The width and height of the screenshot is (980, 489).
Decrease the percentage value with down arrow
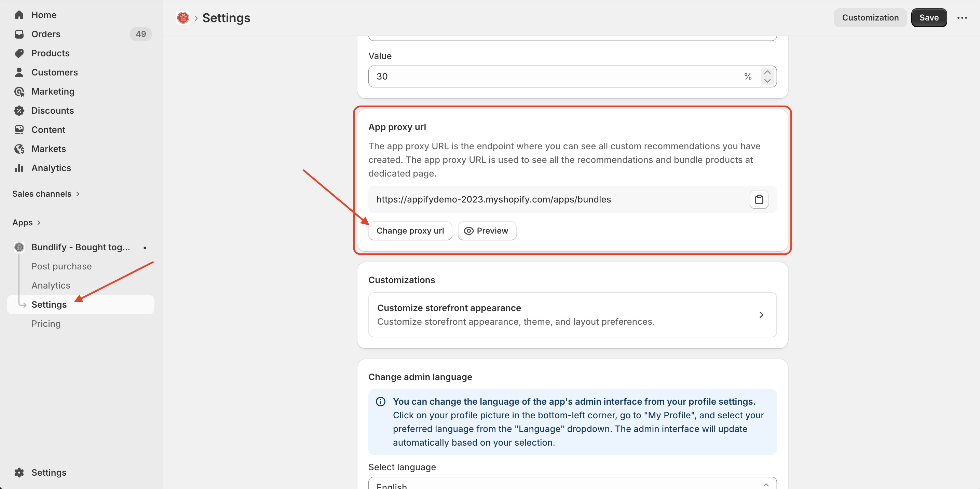(767, 81)
